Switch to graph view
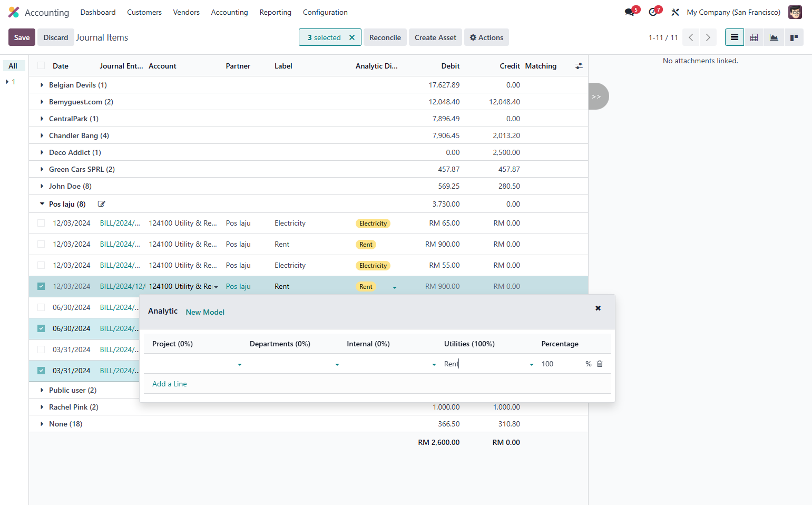The image size is (812, 505). click(774, 37)
